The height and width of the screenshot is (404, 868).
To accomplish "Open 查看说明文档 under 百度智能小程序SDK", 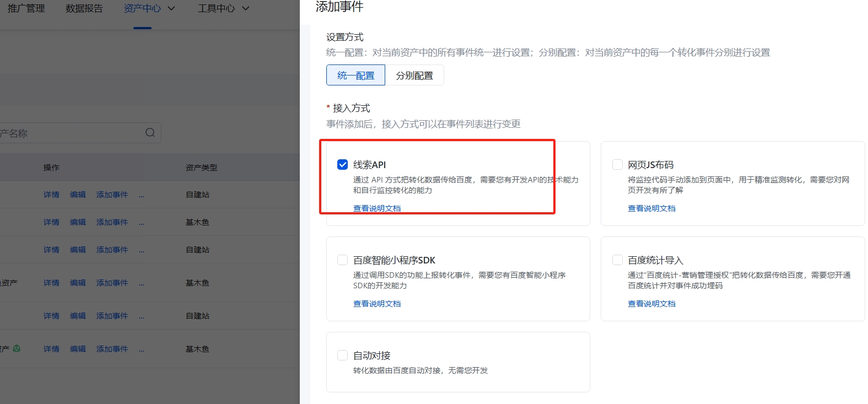I will (x=377, y=304).
